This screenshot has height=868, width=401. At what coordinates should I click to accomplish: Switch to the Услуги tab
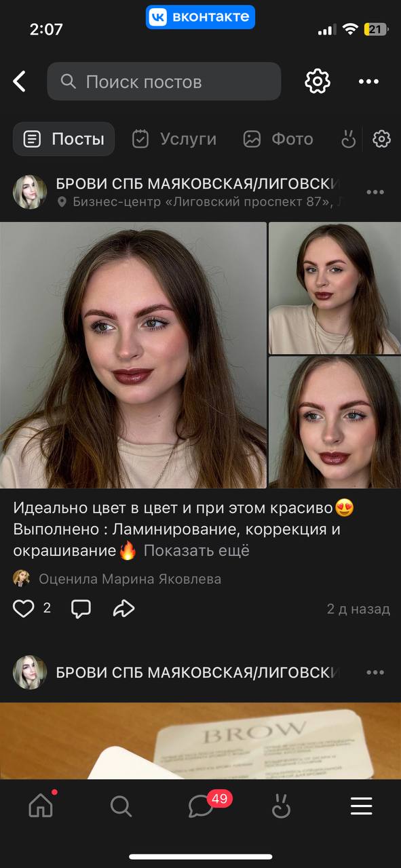[x=174, y=139]
